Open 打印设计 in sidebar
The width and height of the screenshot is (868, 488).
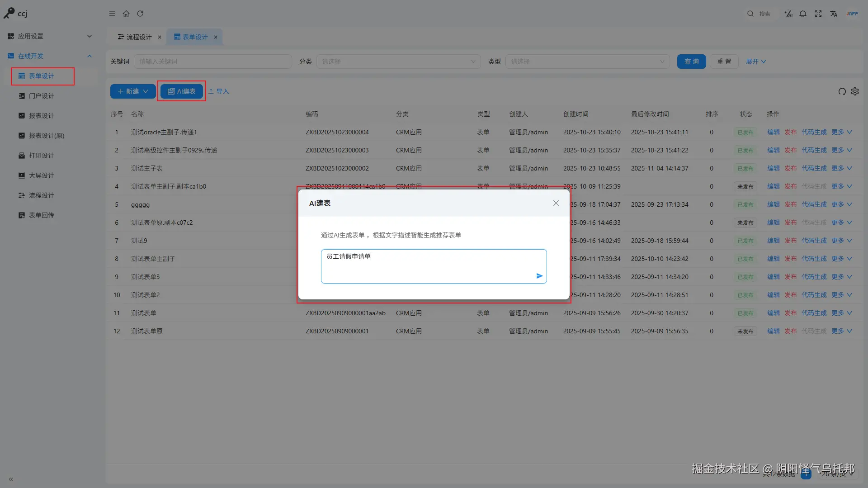tap(42, 156)
